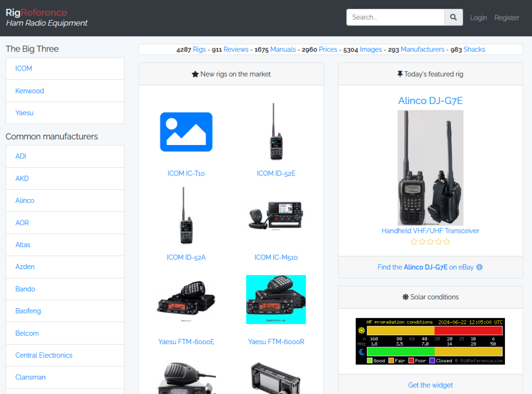Find the Alinco DJ-G7E on eBay

coord(425,267)
